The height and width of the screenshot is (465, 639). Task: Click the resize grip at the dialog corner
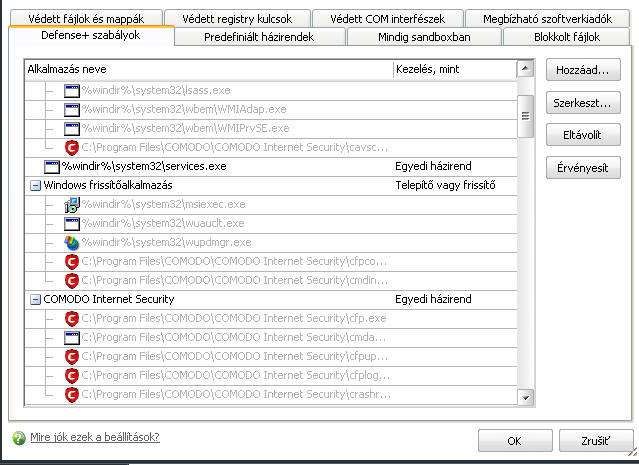pos(633,451)
